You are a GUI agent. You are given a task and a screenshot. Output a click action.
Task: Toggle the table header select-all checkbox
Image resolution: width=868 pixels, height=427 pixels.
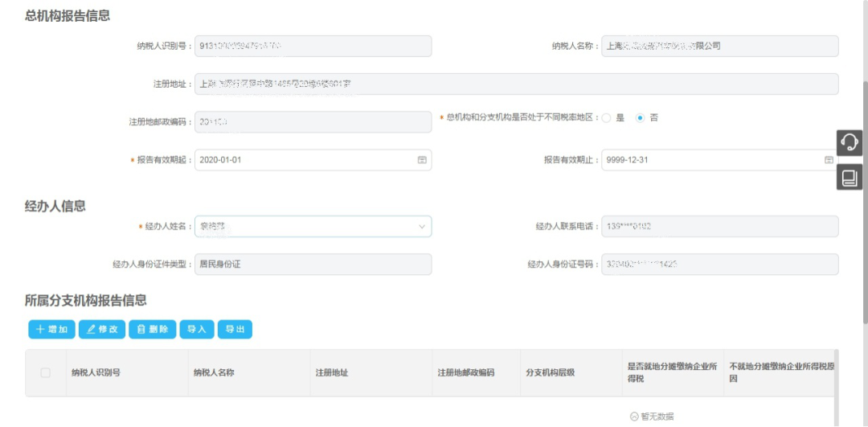(45, 372)
